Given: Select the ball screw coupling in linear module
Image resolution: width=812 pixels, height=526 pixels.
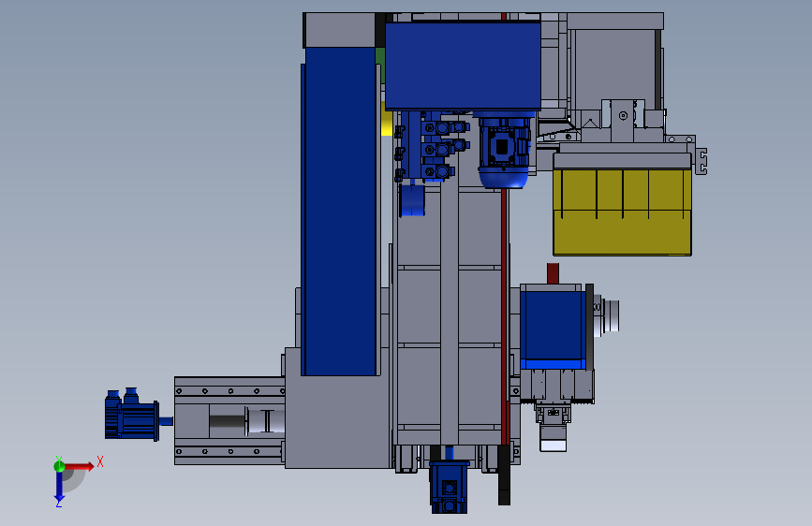Looking at the screenshot, I should [265, 421].
